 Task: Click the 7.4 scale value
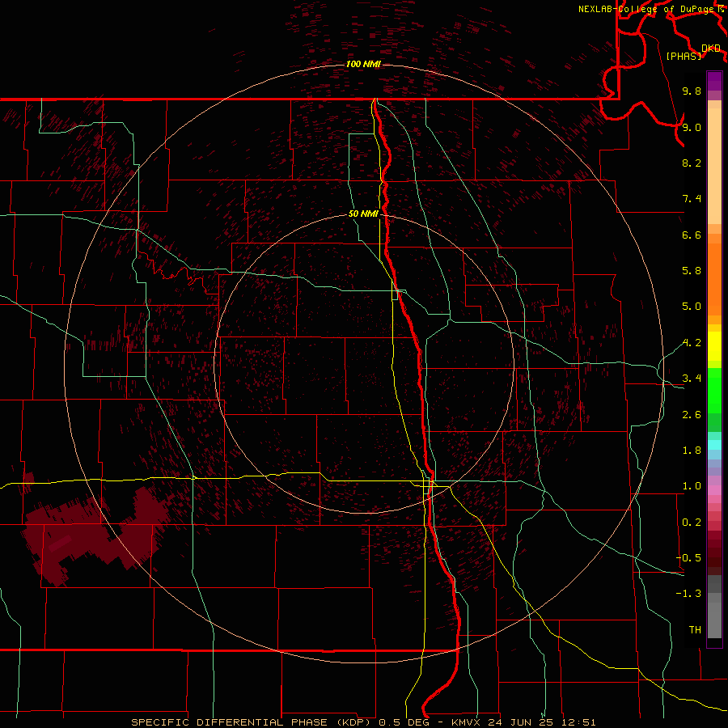coord(692,199)
